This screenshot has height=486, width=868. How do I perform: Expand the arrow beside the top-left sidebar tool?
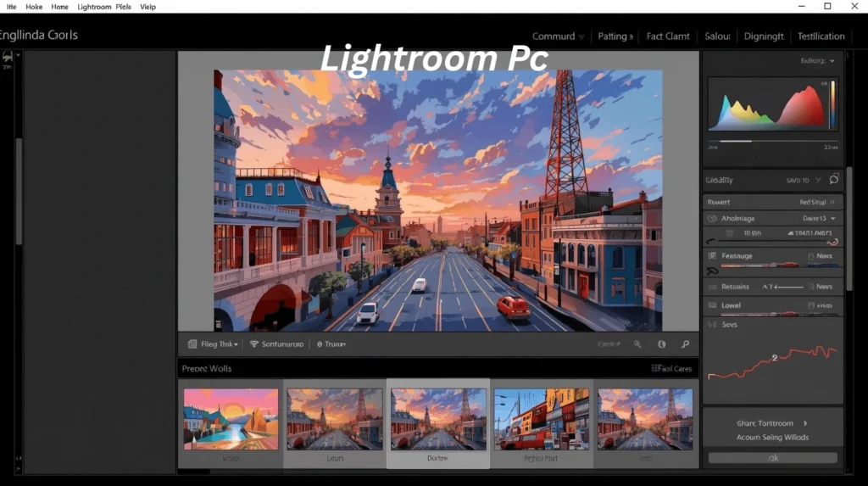[18, 55]
